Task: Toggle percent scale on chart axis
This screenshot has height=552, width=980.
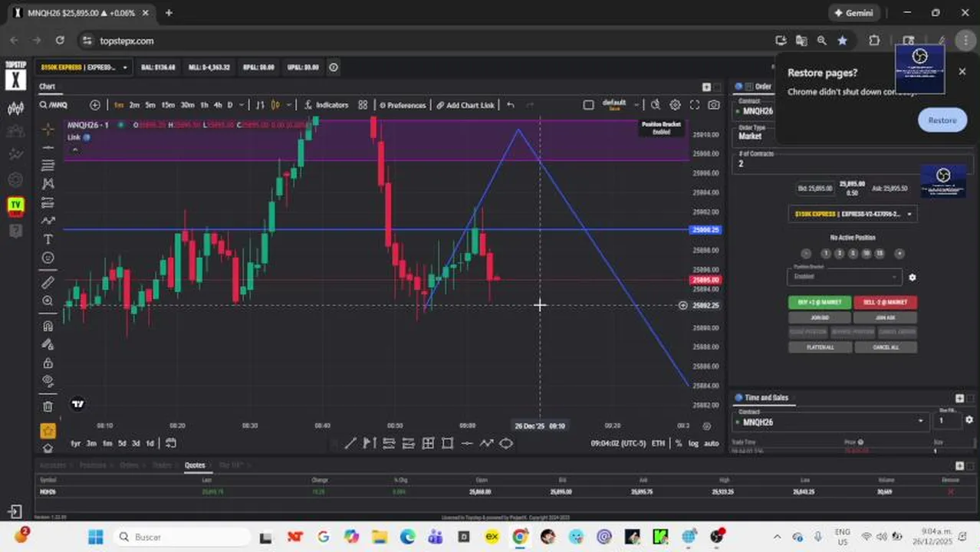Action: pyautogui.click(x=679, y=443)
